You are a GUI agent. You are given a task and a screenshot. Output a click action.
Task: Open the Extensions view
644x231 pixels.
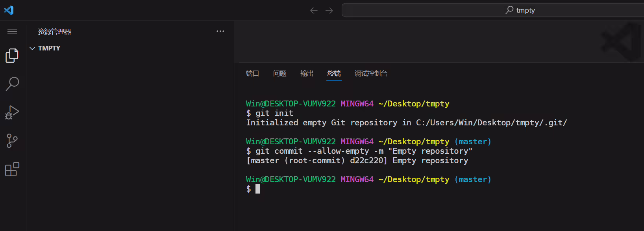12,169
